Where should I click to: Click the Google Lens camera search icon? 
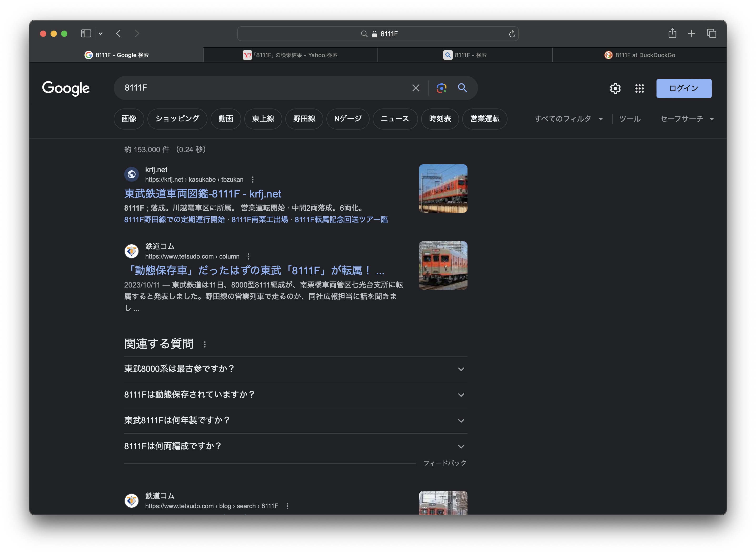pyautogui.click(x=441, y=88)
